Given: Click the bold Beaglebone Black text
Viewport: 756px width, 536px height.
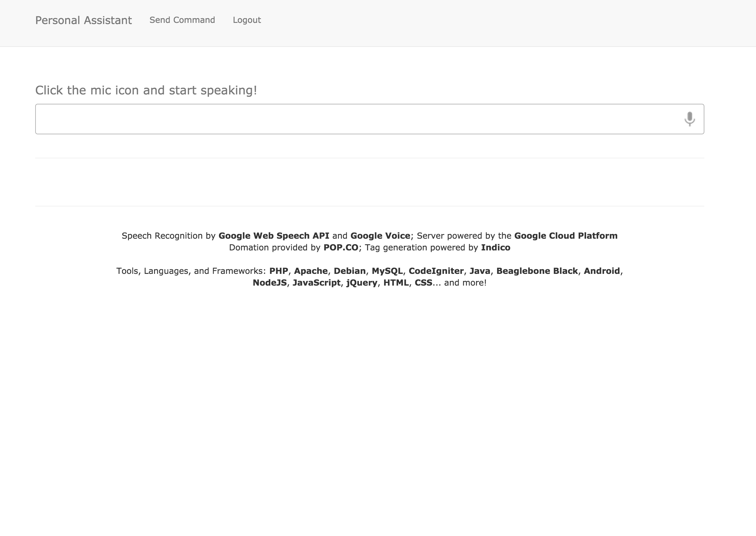Looking at the screenshot, I should (x=537, y=271).
